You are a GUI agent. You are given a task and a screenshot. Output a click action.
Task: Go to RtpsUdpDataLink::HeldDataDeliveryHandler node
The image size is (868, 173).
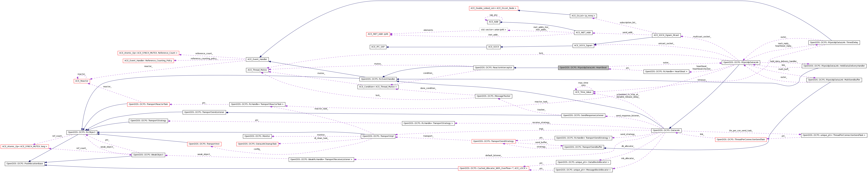(x=834, y=66)
